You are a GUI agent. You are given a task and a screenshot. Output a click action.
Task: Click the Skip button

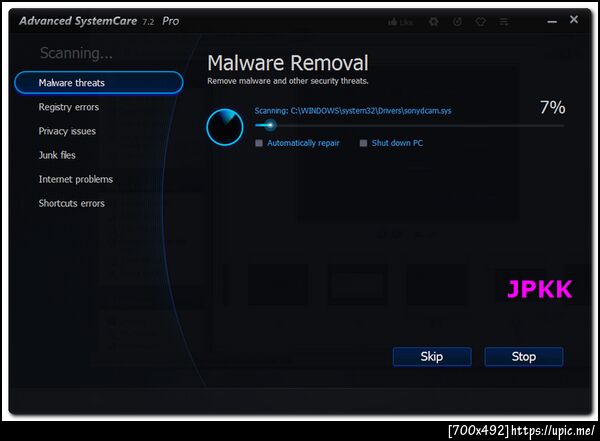(x=432, y=357)
